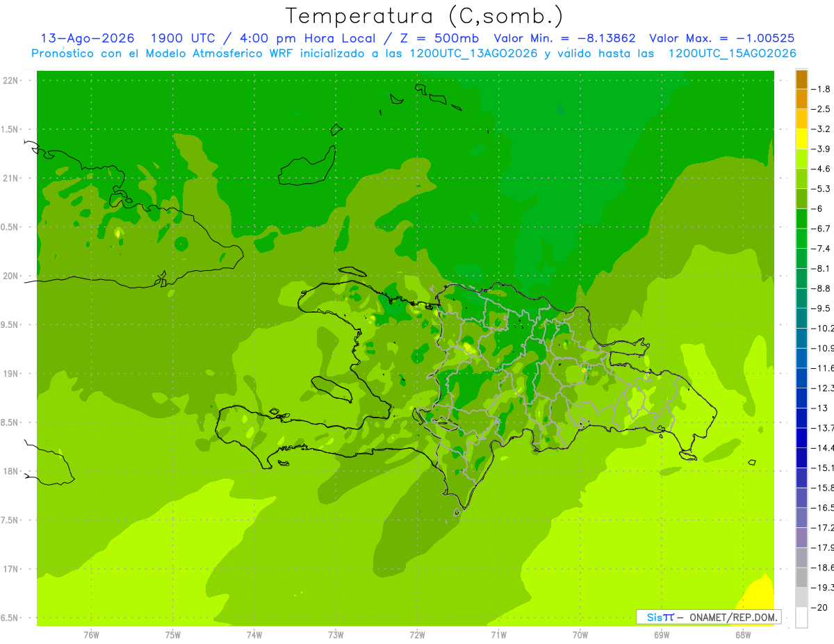
Task: Select the amber swatch between -2.5 and -3.2
Action: (x=801, y=119)
